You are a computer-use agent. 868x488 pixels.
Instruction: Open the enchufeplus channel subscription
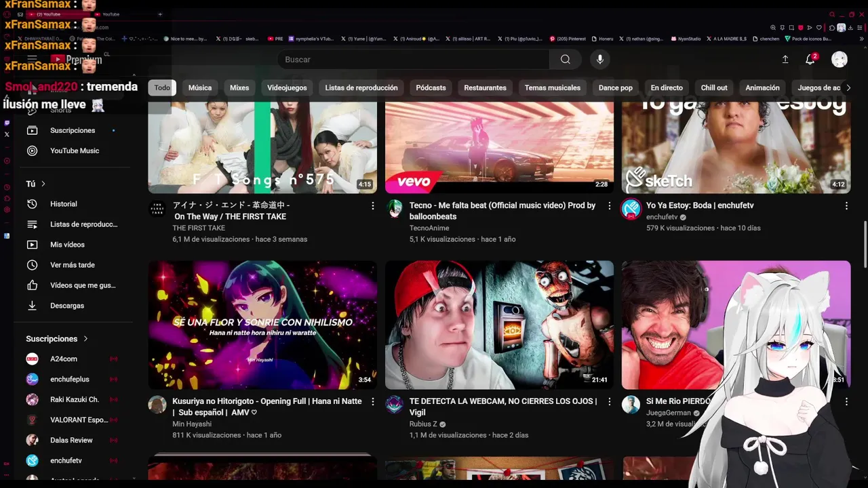point(73,379)
